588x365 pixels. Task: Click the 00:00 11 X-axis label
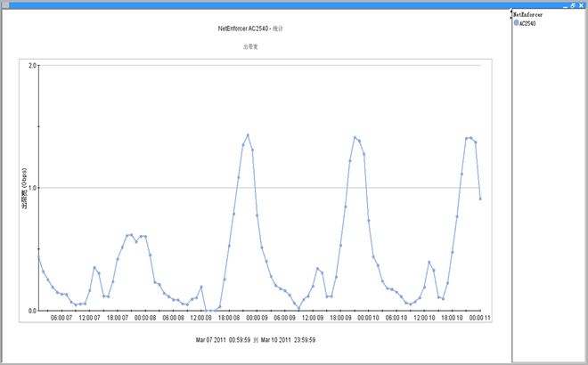(480, 317)
